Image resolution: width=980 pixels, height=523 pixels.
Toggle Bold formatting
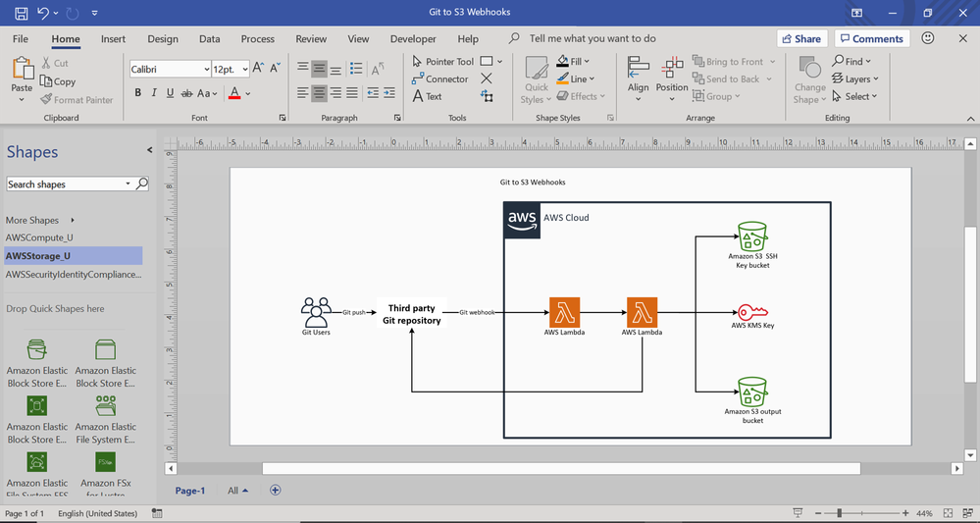138,93
